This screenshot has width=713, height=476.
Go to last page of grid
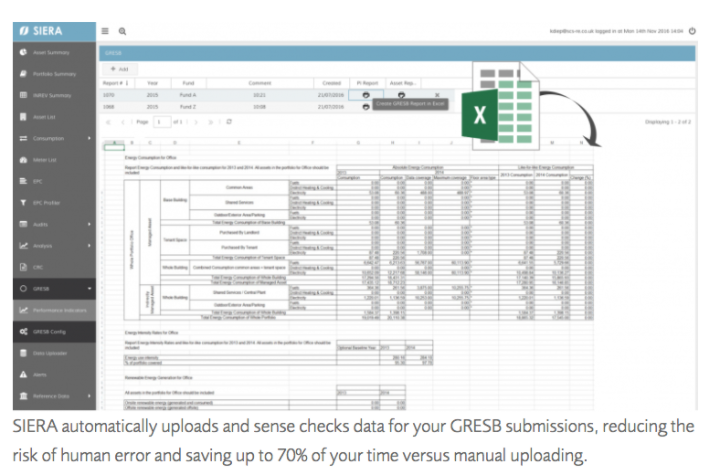211,122
